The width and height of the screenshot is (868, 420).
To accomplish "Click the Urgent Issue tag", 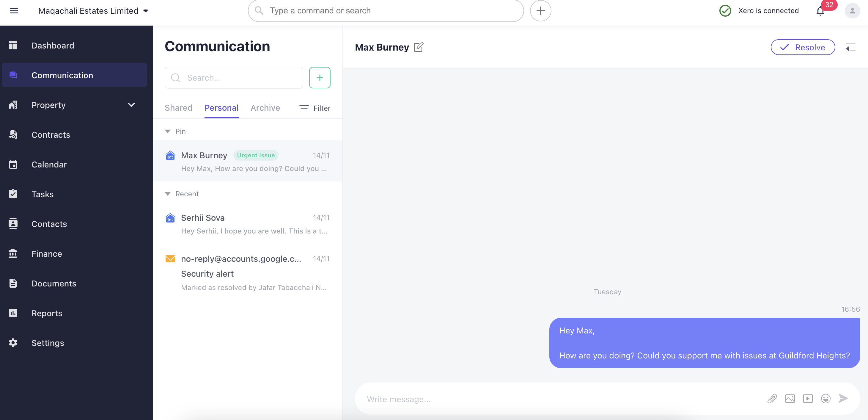I will 255,155.
